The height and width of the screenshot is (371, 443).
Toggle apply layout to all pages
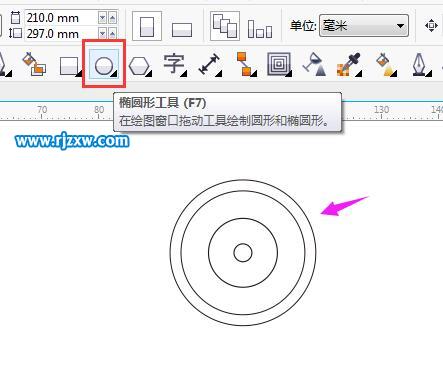pyautogui.click(x=225, y=26)
